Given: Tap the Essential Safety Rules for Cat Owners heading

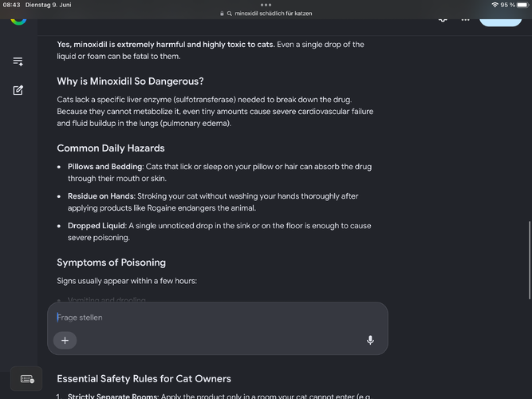Looking at the screenshot, I should click(144, 378).
